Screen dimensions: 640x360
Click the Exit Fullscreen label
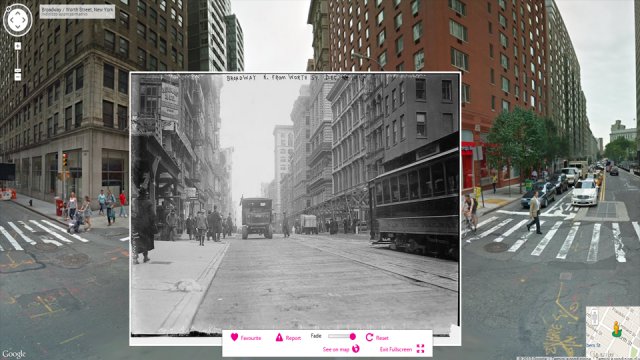(x=396, y=349)
